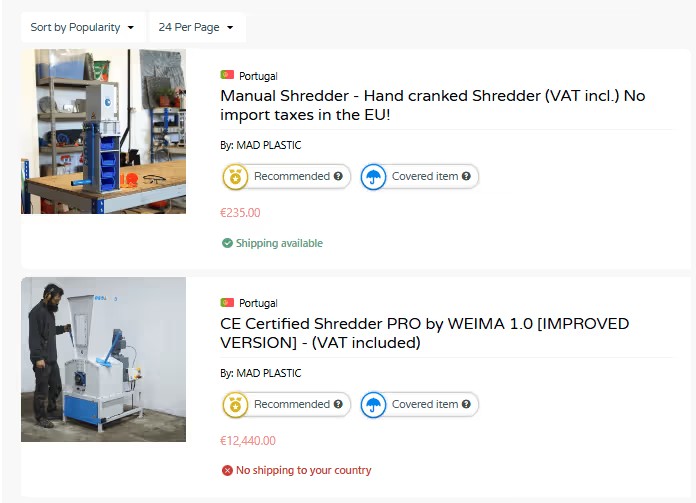Open the Manual Shredder product thumbnail
696x503 pixels.
[x=103, y=131]
